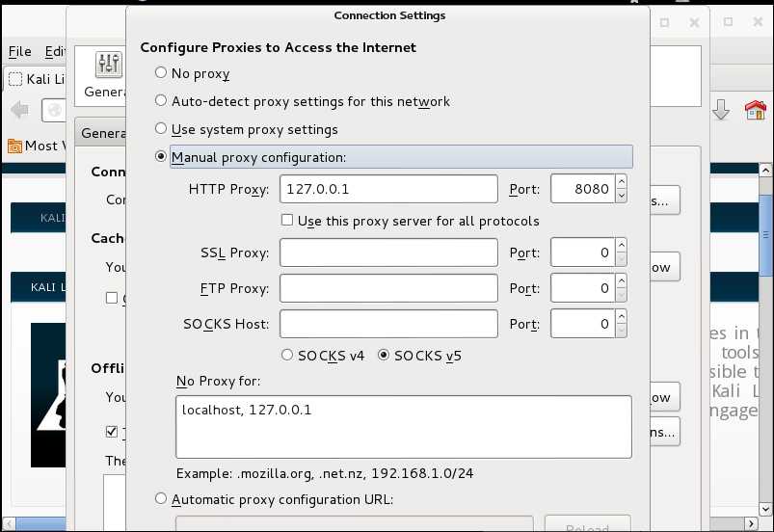Click the Downloads arrow icon

(720, 111)
